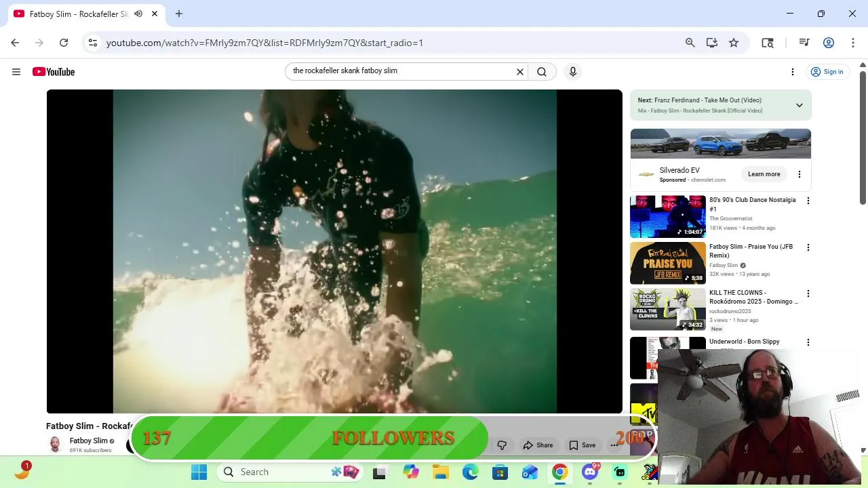
Task: Open Microsoft Edge from taskbar
Action: 471,472
